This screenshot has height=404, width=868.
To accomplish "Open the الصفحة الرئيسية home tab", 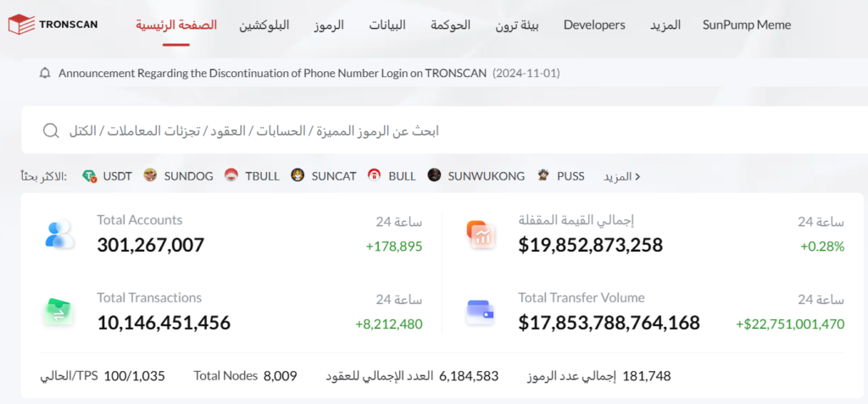I will [176, 25].
